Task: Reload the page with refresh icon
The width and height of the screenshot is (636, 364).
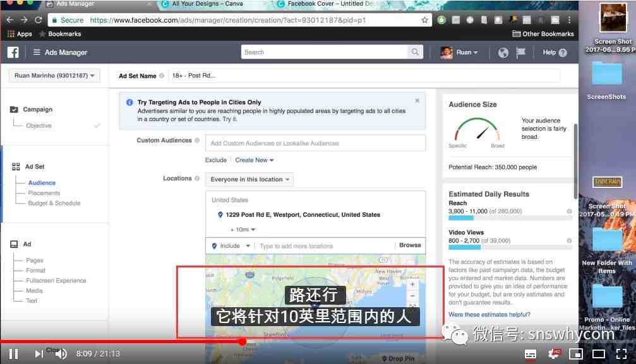Action: click(38, 20)
